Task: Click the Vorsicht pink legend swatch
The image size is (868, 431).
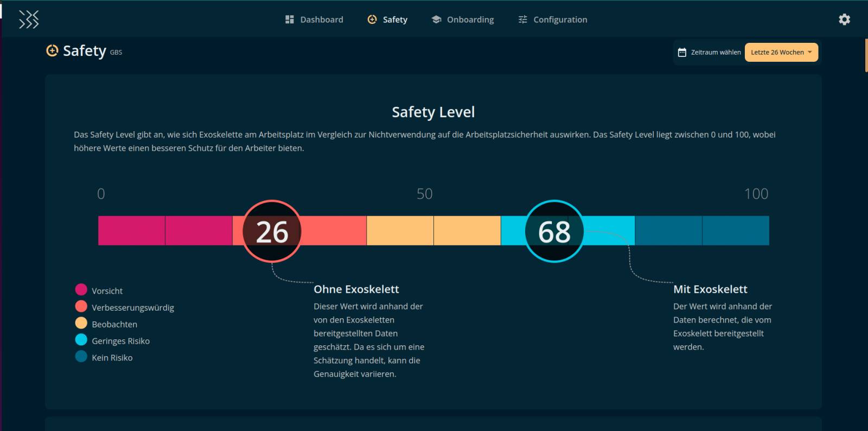Action: coord(81,290)
